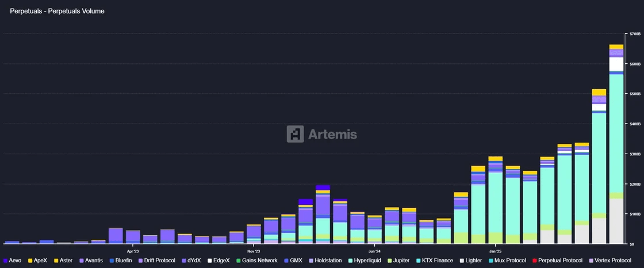644x268 pixels.
Task: Toggle Aster in the chart legend
Action: (64, 261)
